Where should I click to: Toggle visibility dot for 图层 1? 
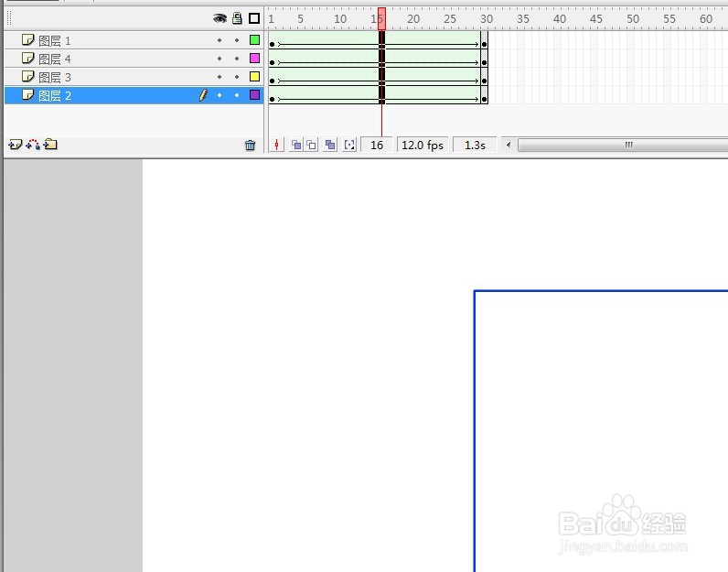219,40
